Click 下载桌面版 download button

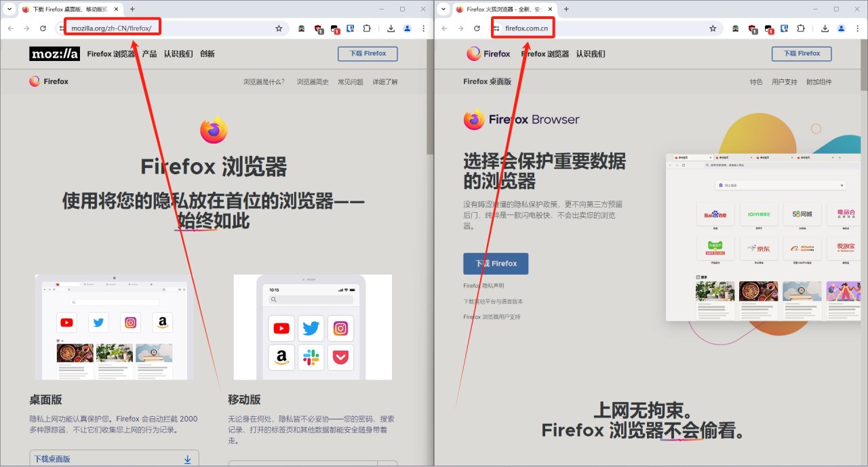click(x=114, y=459)
